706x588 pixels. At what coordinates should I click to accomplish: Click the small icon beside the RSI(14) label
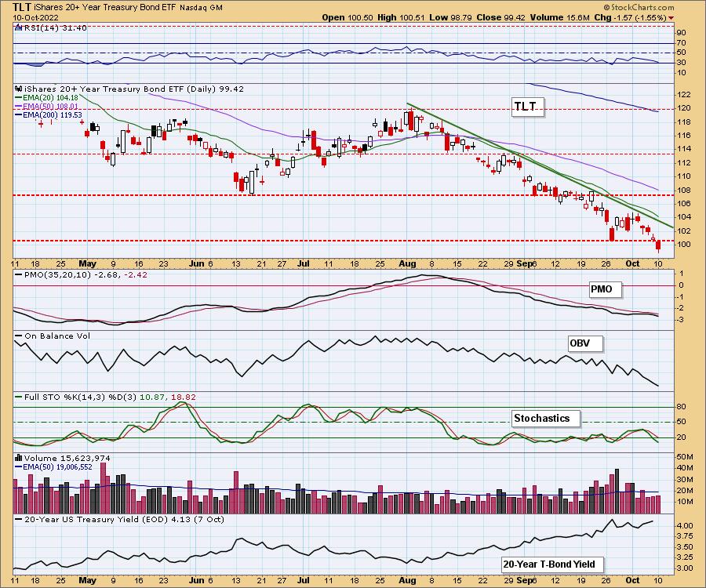(x=18, y=28)
